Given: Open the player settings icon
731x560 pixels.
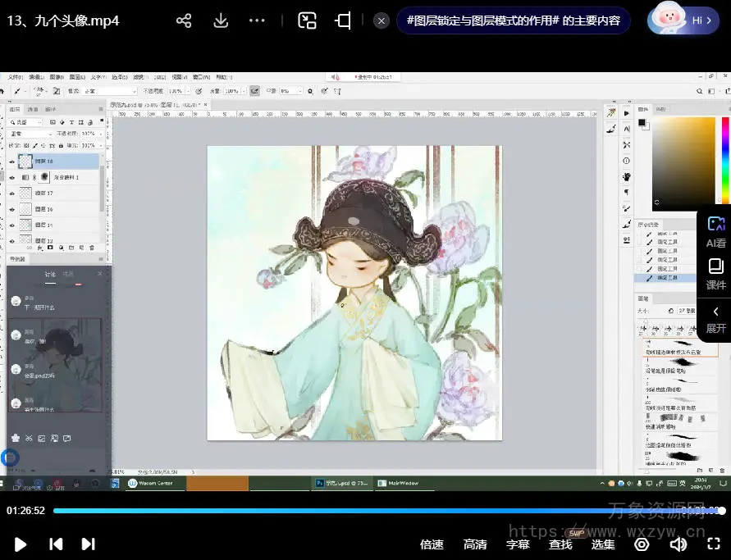Looking at the screenshot, I should coord(642,544).
